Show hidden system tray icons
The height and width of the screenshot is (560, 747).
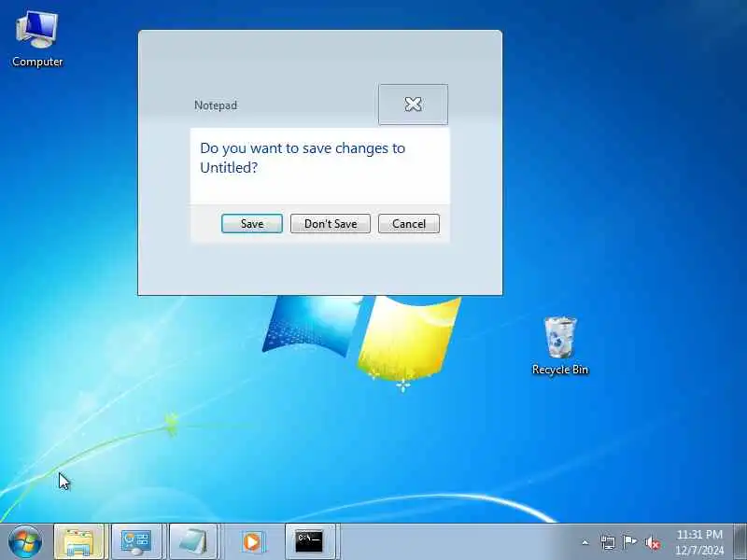[x=585, y=542]
